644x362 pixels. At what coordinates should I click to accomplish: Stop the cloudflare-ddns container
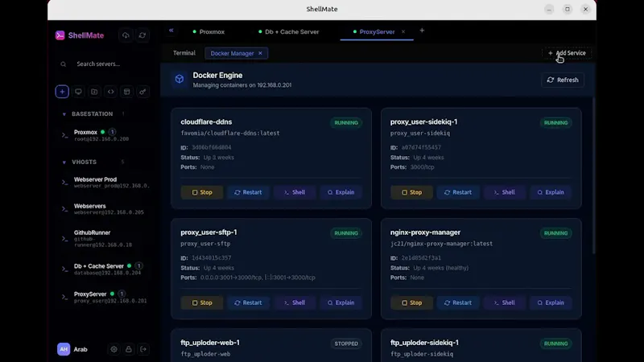point(202,192)
